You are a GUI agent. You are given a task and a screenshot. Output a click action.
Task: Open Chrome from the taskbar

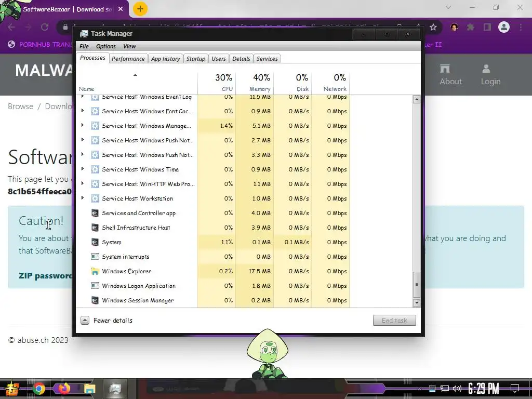pyautogui.click(x=39, y=389)
